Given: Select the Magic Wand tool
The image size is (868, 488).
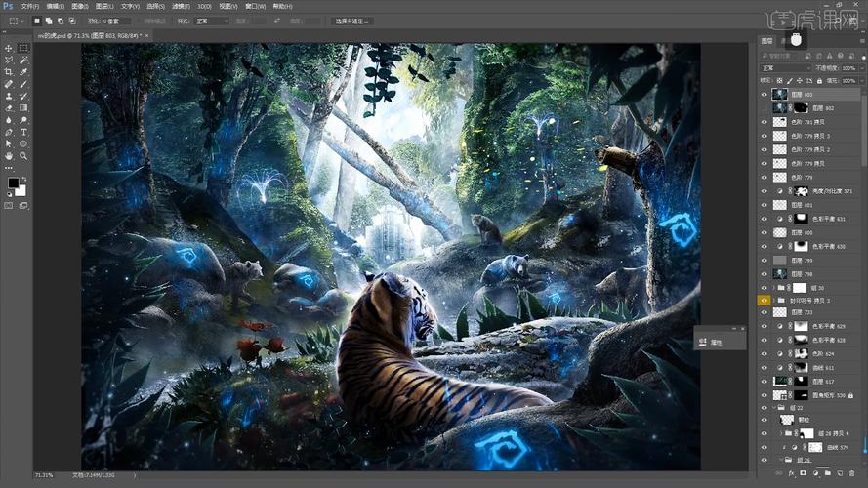Looking at the screenshot, I should tap(23, 60).
